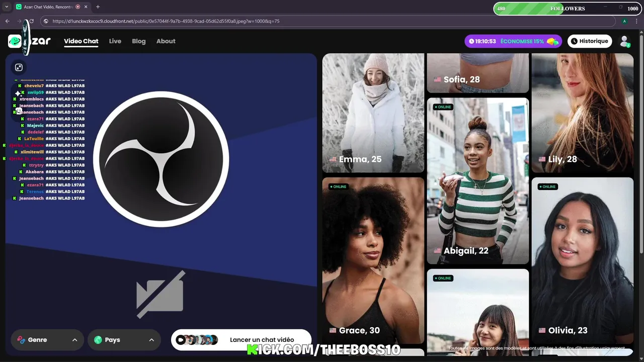Image resolution: width=644 pixels, height=362 pixels.
Task: Click the minimize video panel icon
Action: [x=19, y=67]
